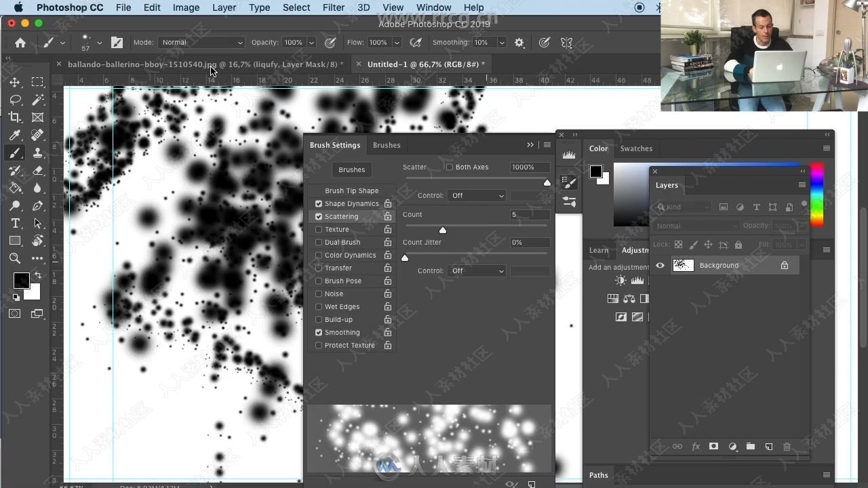Select the Rectangle shape tool
868x488 pixels.
click(x=15, y=241)
